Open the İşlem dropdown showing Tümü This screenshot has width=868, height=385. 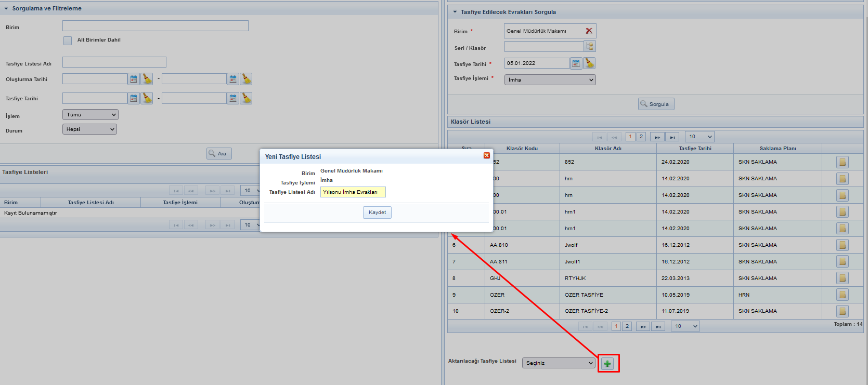tap(90, 115)
